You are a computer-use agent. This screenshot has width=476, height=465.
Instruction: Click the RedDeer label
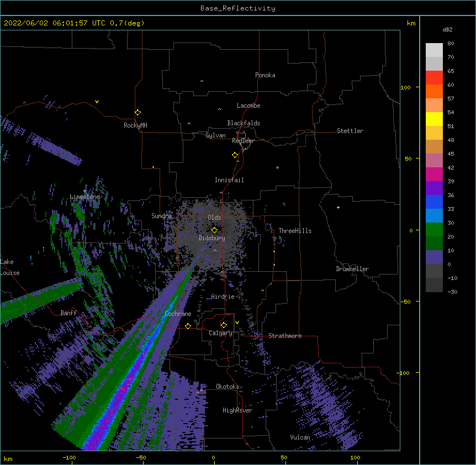[243, 141]
